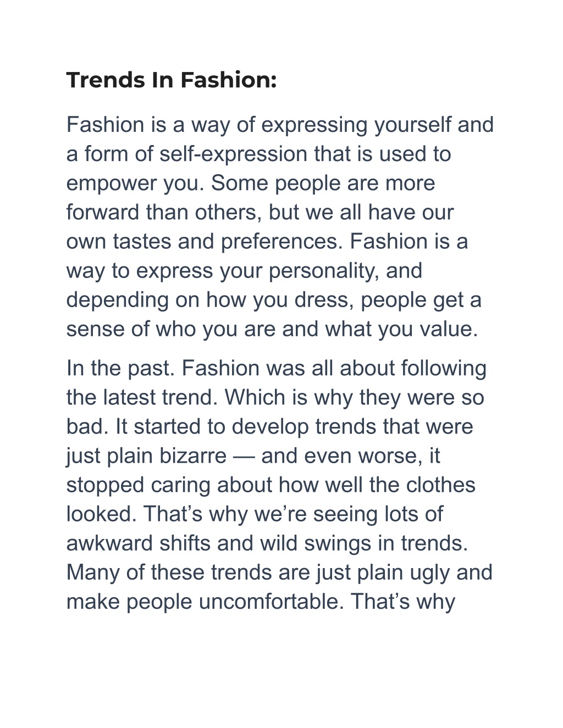The width and height of the screenshot is (563, 728).
Task: Click the word "ugly"
Action: [429, 573]
